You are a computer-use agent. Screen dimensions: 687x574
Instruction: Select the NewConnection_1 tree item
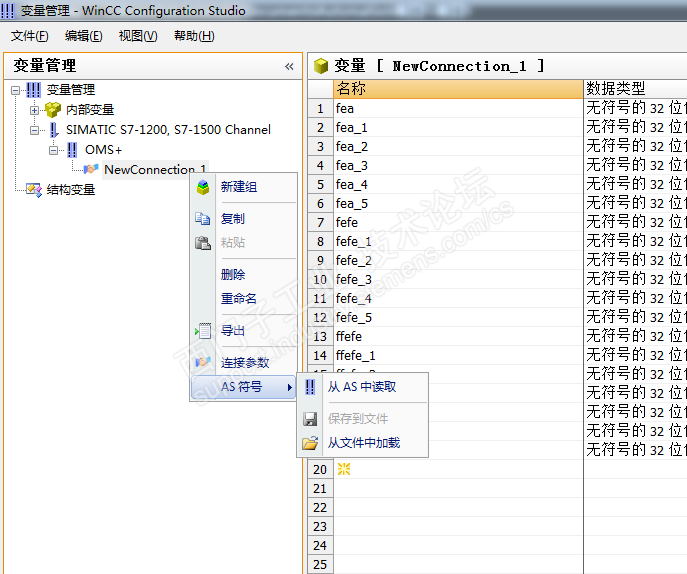tap(155, 170)
